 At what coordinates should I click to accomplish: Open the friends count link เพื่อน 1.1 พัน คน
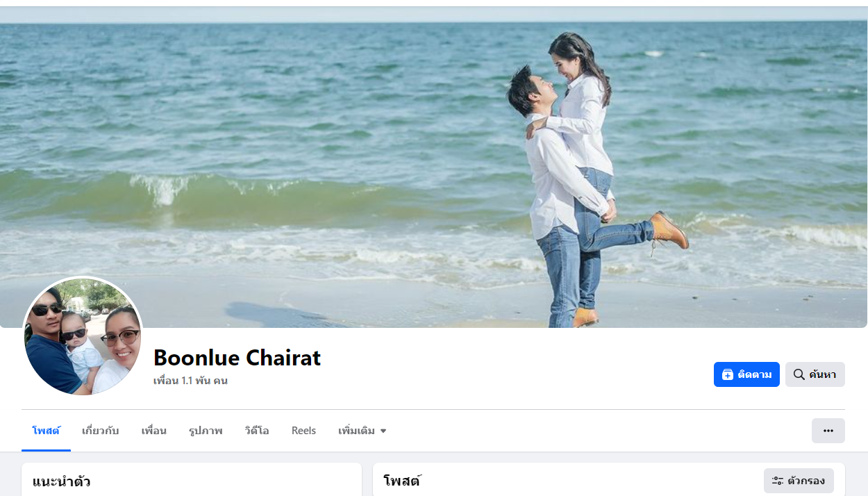click(190, 381)
